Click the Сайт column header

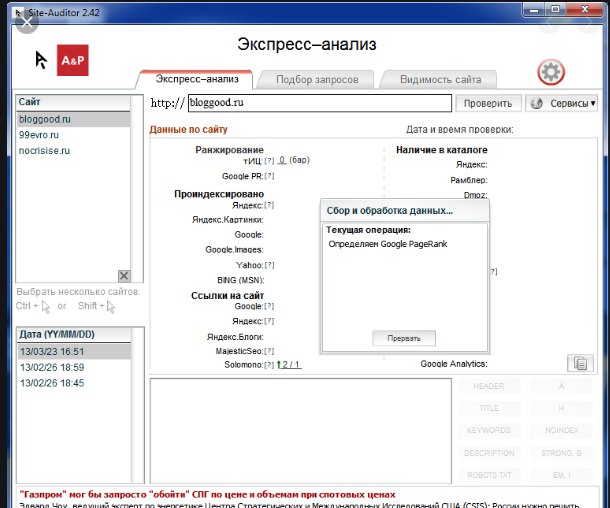coord(74,102)
